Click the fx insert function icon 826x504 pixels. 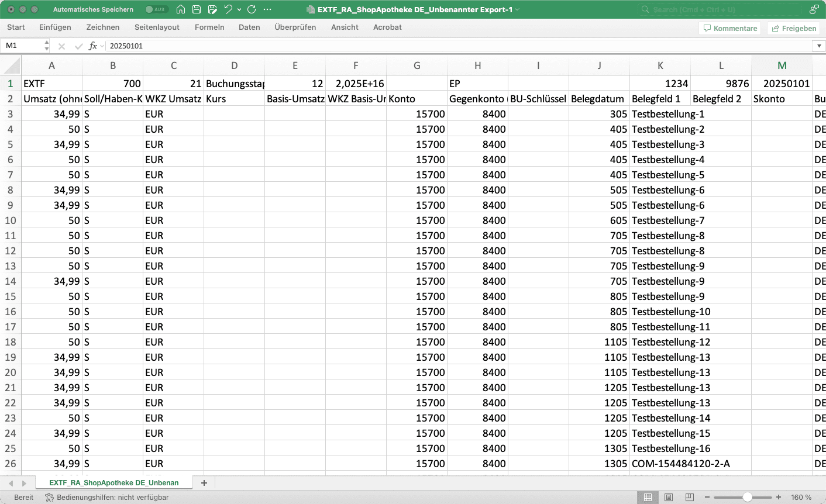[92, 46]
